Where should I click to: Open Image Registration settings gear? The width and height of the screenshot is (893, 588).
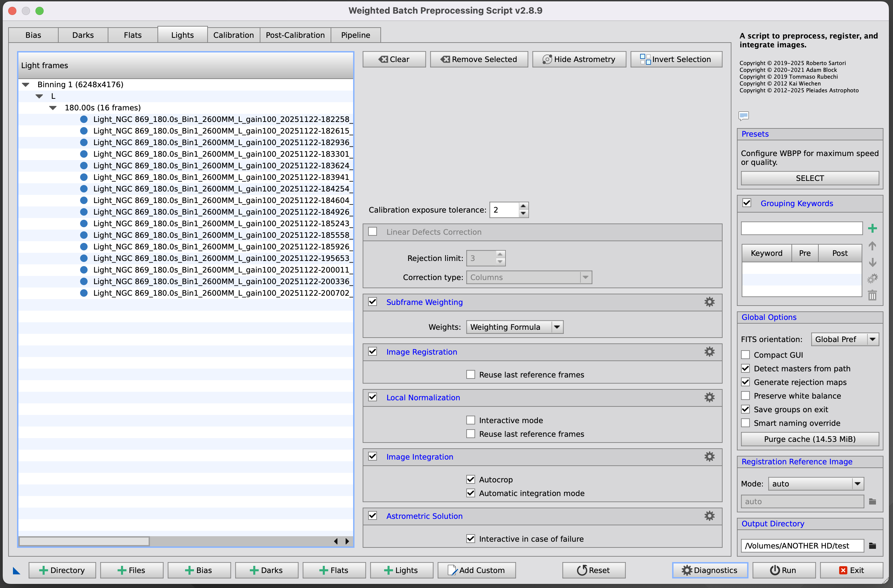tap(709, 351)
